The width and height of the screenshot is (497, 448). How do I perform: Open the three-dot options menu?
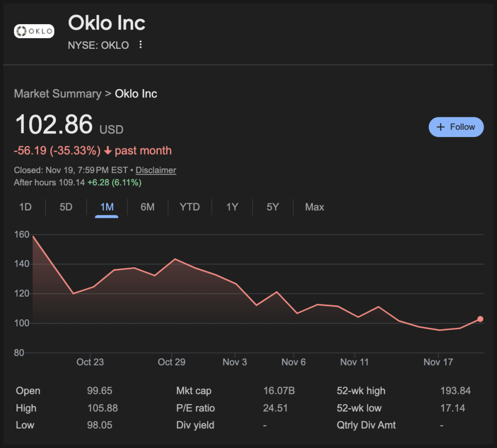(x=140, y=45)
